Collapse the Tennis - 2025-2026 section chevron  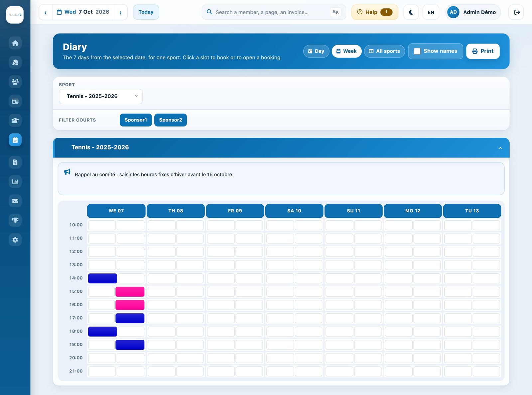[x=500, y=148]
